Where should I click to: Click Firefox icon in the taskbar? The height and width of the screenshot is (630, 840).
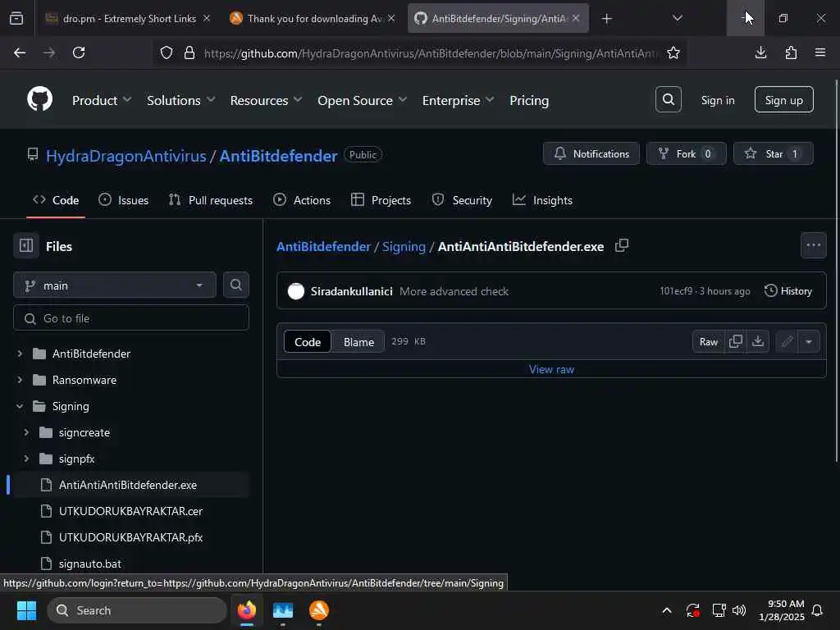tap(247, 610)
